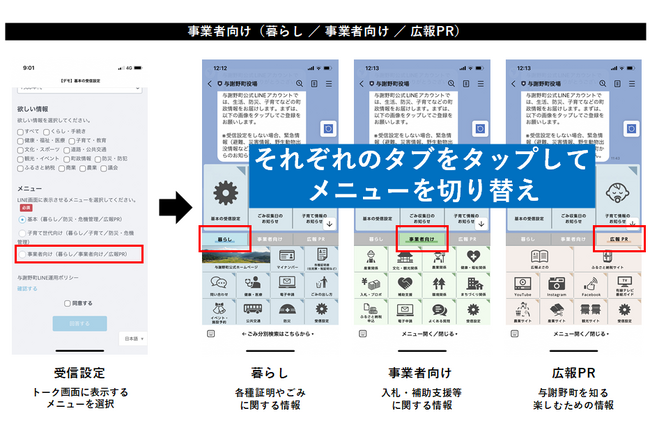Tap the search icon on the 暮らし screen header
The width and height of the screenshot is (650, 434).
[299, 84]
